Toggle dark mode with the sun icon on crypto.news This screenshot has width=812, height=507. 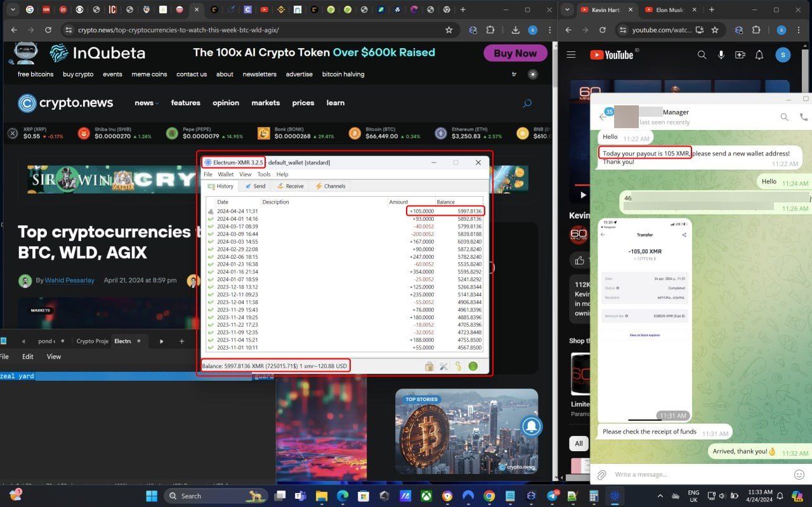point(532,74)
